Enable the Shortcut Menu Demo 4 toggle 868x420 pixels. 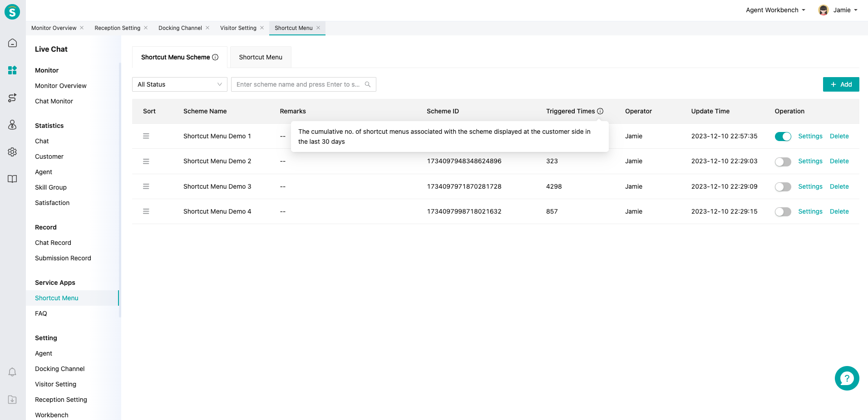tap(783, 212)
